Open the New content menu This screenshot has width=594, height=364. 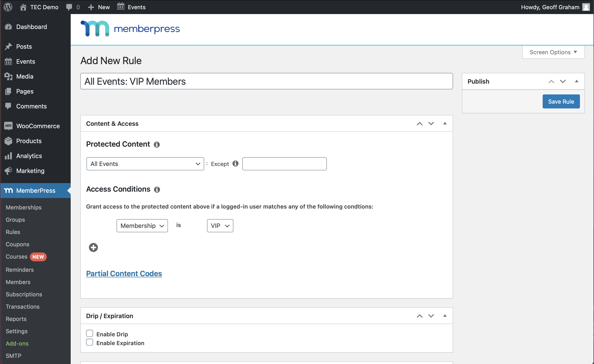[x=99, y=7]
